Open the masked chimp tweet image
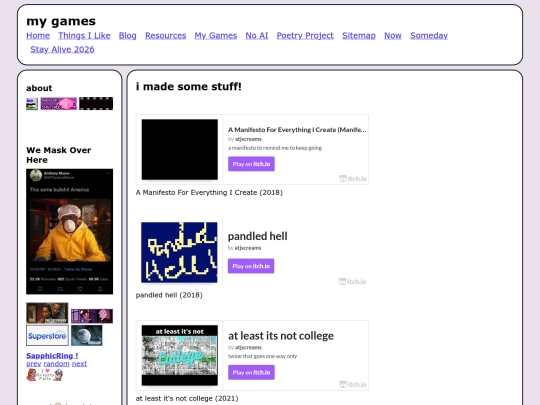 click(70, 231)
